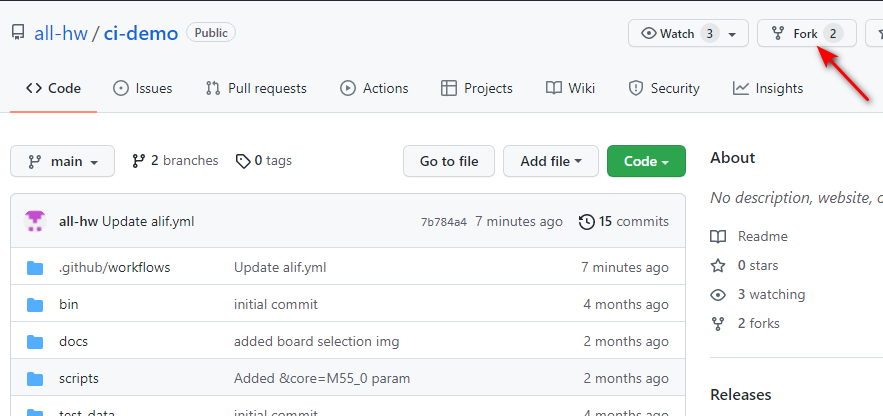The height and width of the screenshot is (416, 883).
Task: Open the Watch dropdown menu
Action: (x=688, y=33)
